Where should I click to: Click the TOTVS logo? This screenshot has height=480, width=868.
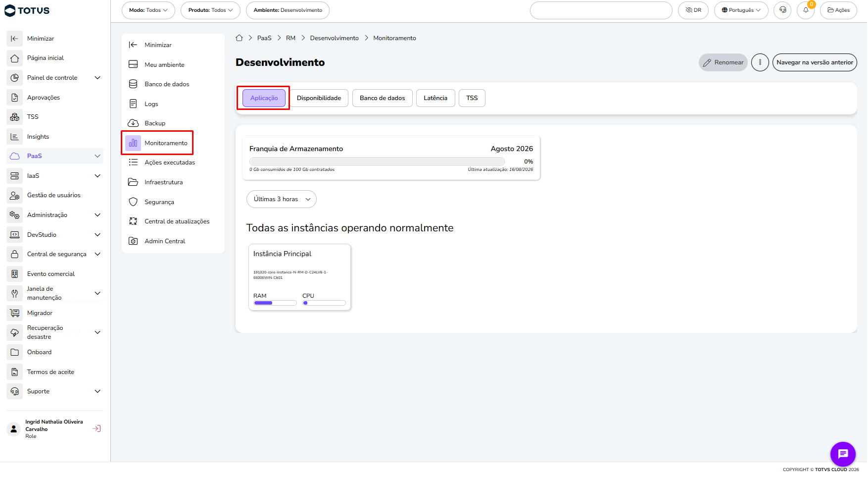(x=27, y=10)
